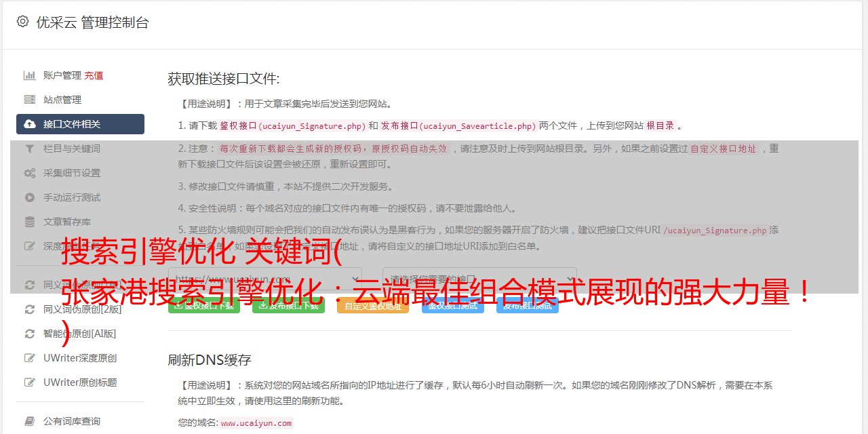This screenshot has width=868, height=434.
Task: Click the 鉴权接口(ucaiyun_Signature.php) code text
Action: [292, 125]
